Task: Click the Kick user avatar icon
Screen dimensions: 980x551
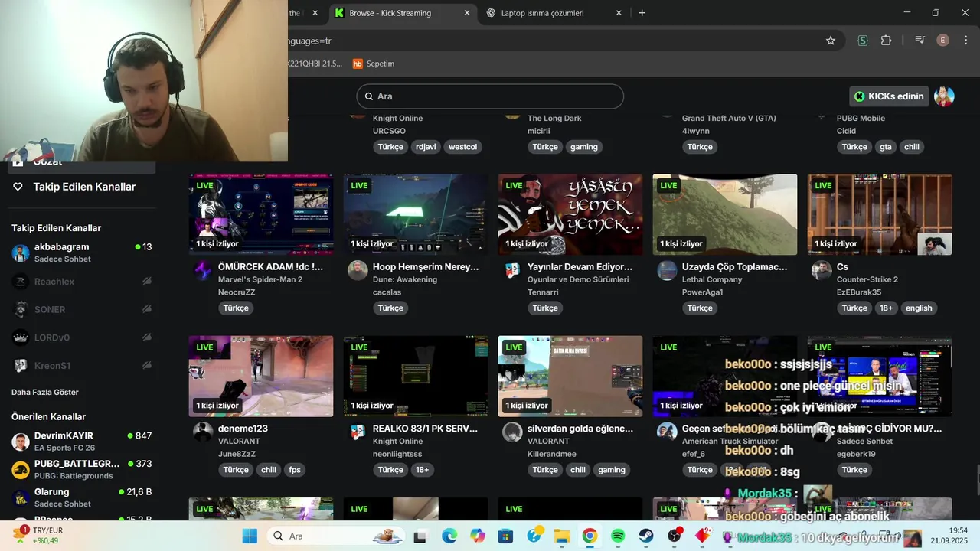Action: pyautogui.click(x=944, y=96)
